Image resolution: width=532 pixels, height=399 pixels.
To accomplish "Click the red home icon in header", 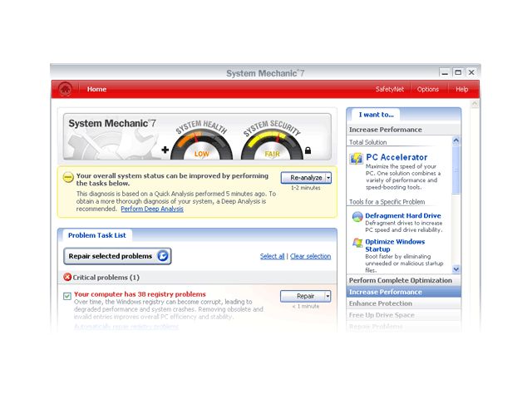I will pos(65,89).
